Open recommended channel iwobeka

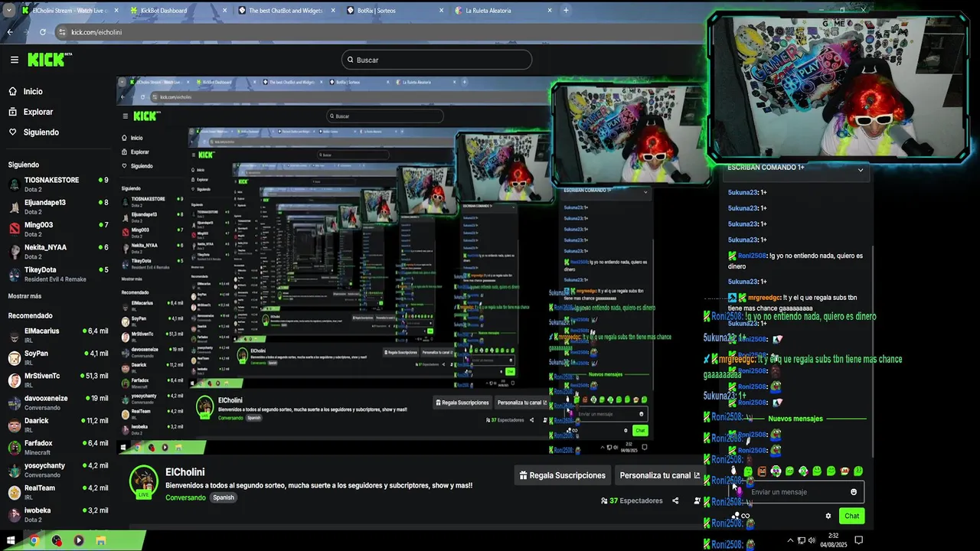57,514
